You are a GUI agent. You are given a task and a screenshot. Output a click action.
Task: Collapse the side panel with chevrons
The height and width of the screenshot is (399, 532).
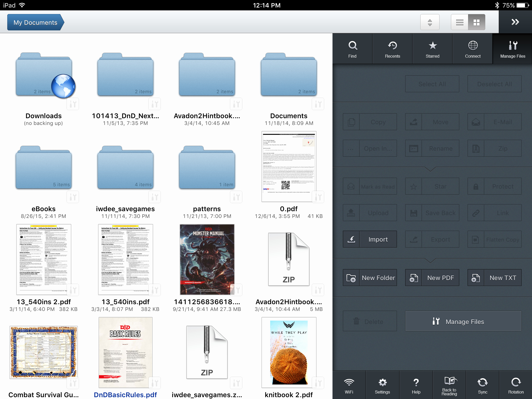515,22
